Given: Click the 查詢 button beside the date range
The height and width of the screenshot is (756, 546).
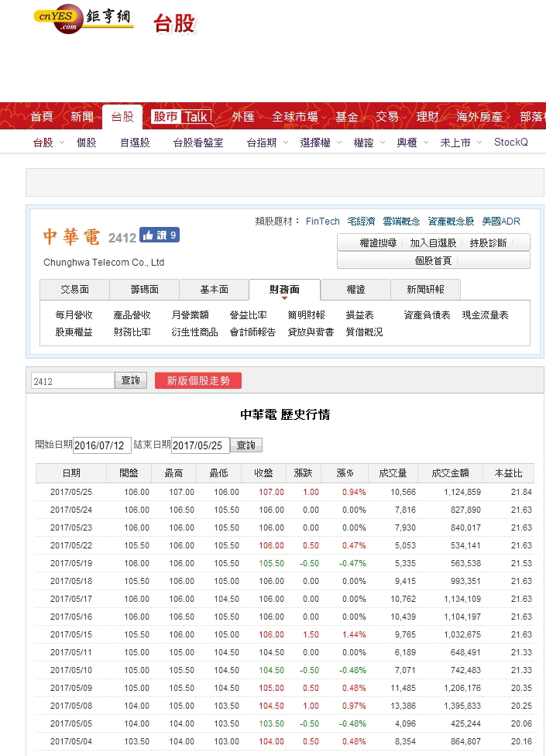Looking at the screenshot, I should pos(246,445).
